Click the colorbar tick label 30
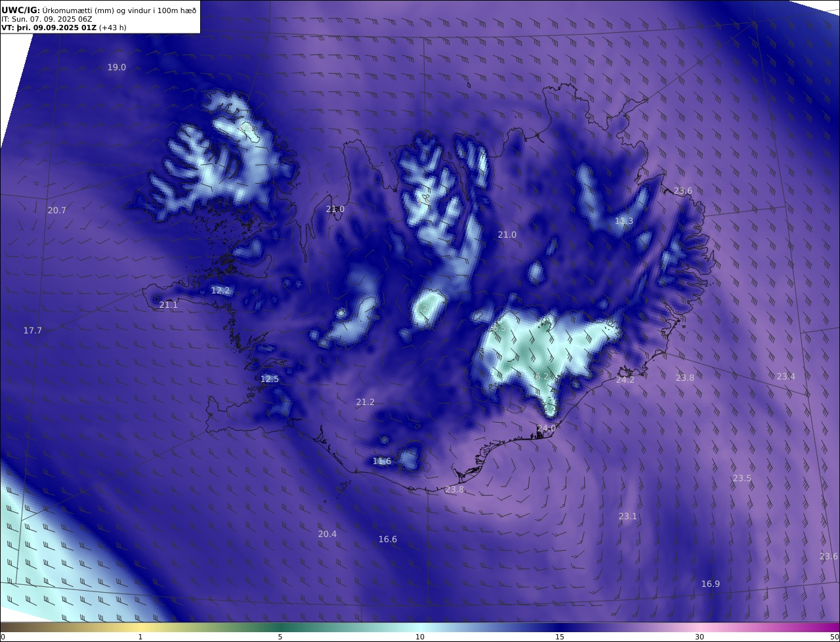The width and height of the screenshot is (840, 642). (x=700, y=637)
